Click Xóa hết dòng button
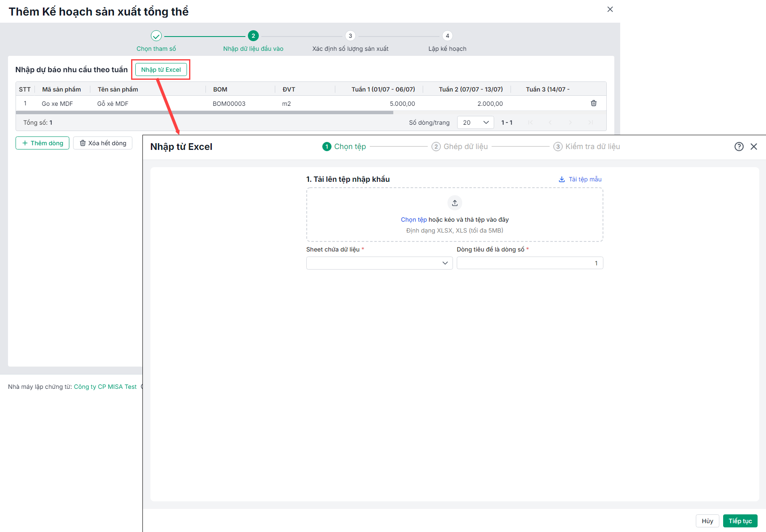 pos(103,143)
